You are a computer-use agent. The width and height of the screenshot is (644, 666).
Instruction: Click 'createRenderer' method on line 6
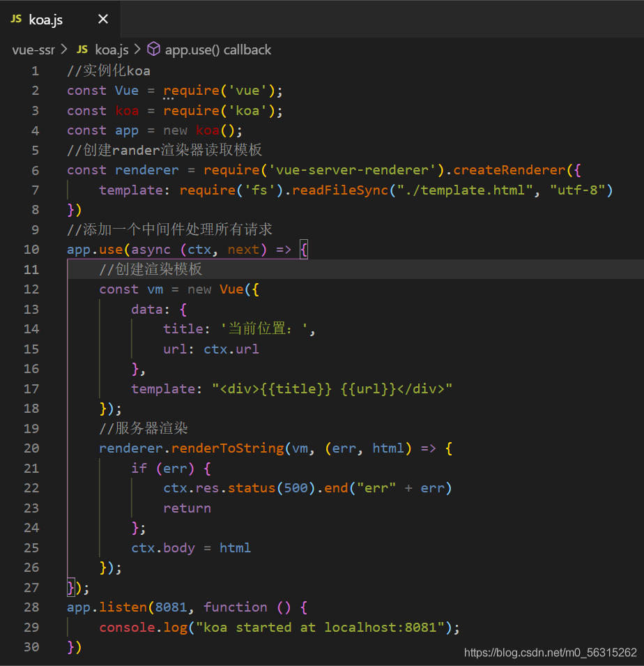[509, 170]
